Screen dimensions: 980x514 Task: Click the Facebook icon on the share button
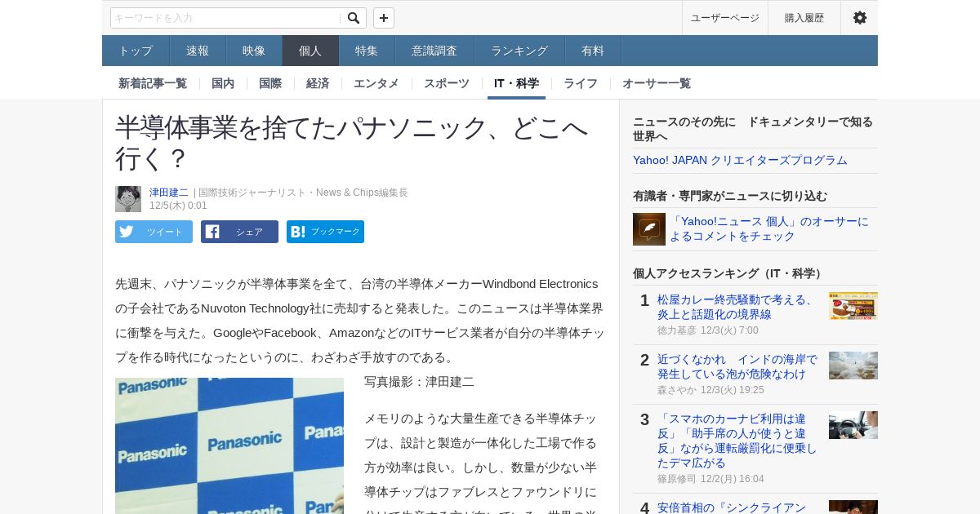(212, 232)
